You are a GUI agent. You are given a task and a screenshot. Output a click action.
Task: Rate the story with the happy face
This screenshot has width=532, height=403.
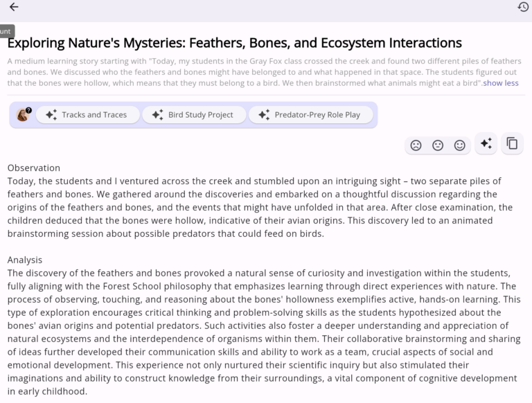(459, 145)
